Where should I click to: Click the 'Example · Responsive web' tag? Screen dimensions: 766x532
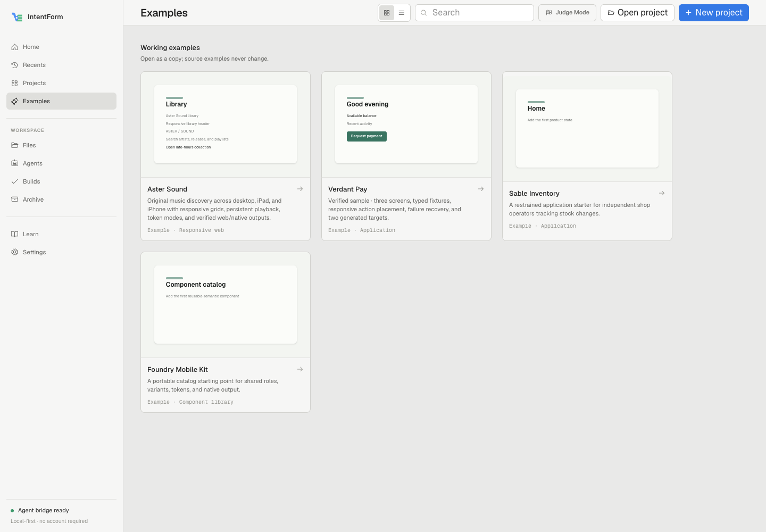point(186,230)
